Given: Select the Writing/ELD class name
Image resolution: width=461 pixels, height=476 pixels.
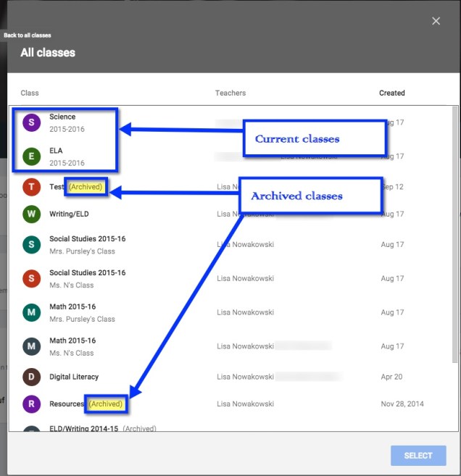Looking at the screenshot, I should [70, 214].
